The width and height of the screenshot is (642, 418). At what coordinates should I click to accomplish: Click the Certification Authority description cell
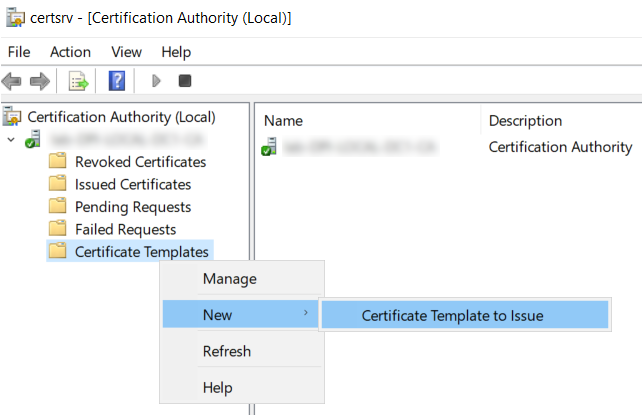click(560, 147)
